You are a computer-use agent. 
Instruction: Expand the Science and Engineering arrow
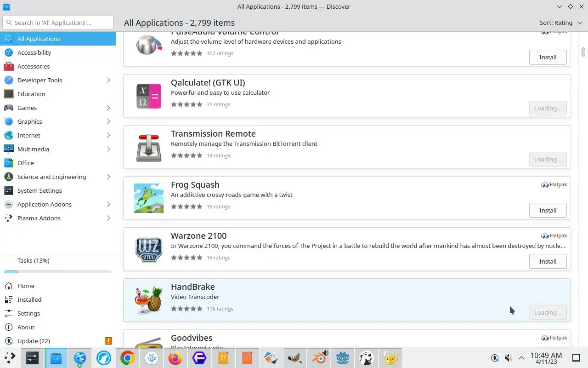108,177
